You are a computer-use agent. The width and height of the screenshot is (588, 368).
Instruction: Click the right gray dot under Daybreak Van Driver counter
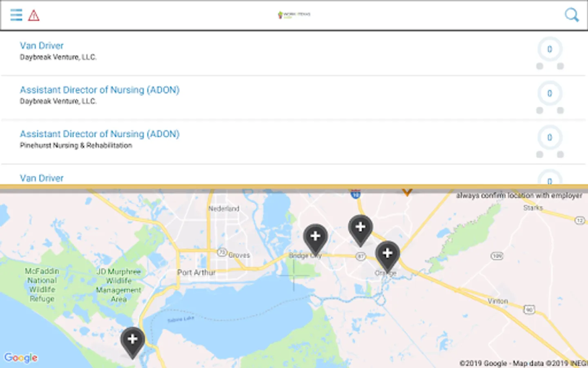(560, 66)
